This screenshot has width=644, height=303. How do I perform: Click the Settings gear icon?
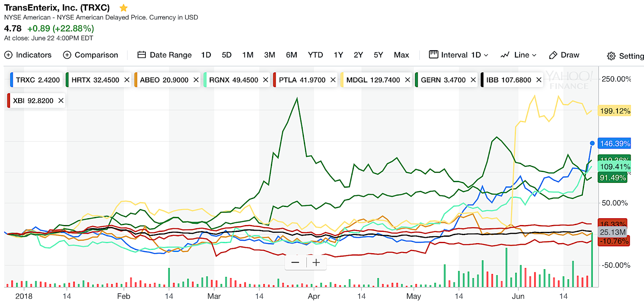[x=611, y=56]
